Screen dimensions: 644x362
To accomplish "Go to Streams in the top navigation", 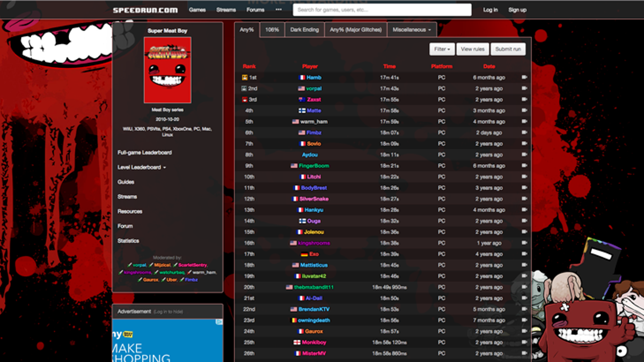I will point(226,10).
